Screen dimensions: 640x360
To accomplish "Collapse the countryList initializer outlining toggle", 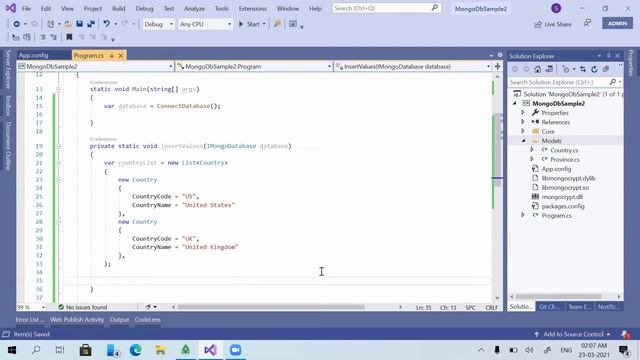I will click(x=58, y=162).
